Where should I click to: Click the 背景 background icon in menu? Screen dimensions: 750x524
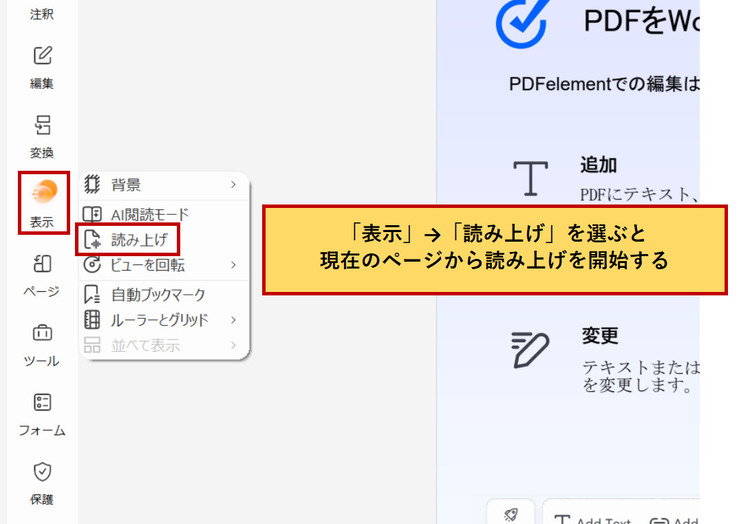click(92, 185)
